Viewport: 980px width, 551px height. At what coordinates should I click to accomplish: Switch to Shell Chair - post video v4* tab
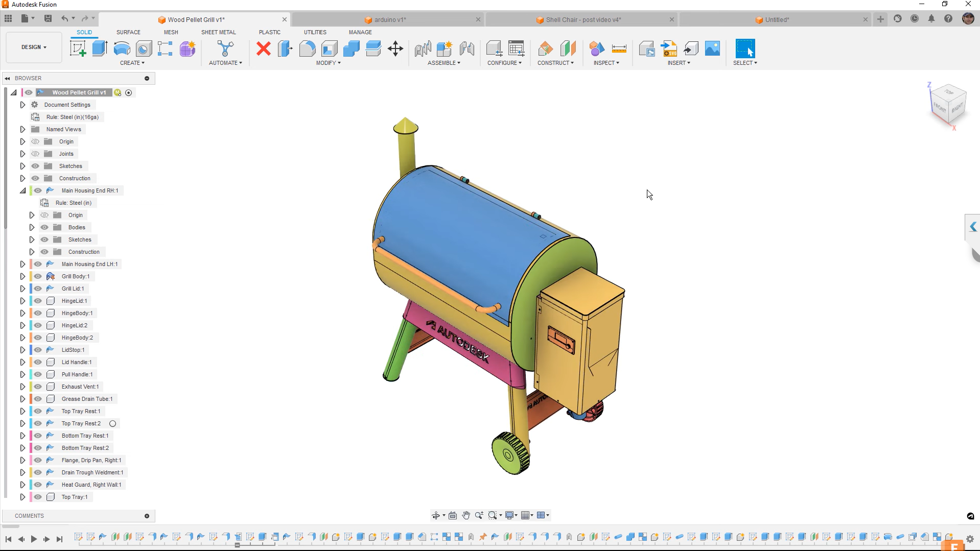point(582,20)
